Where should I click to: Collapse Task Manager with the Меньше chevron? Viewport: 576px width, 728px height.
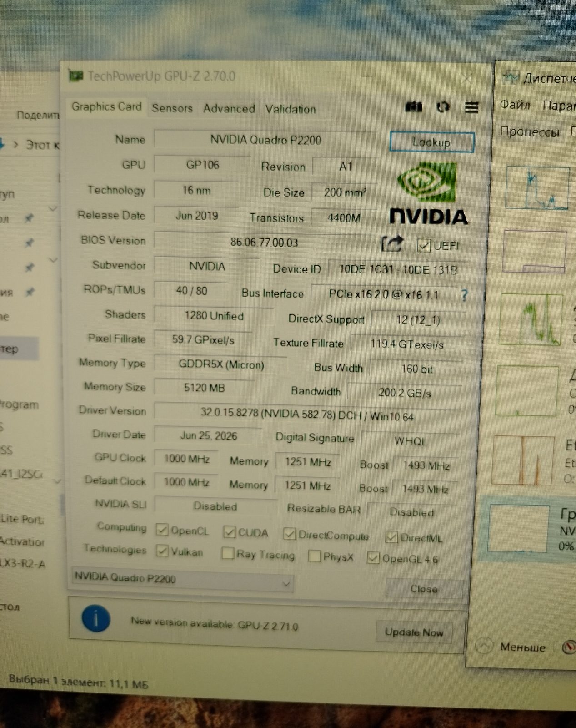(484, 646)
